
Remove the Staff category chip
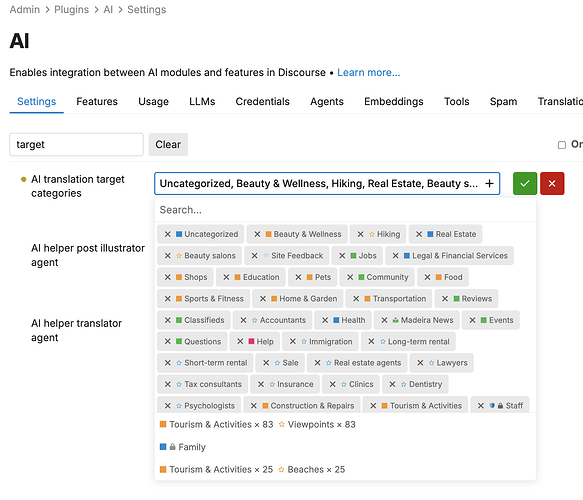[x=481, y=406]
